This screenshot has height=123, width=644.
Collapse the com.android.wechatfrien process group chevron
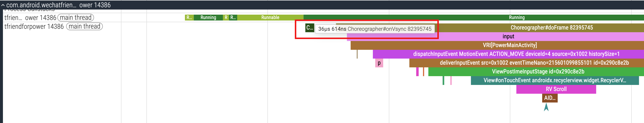tap(3, 5)
